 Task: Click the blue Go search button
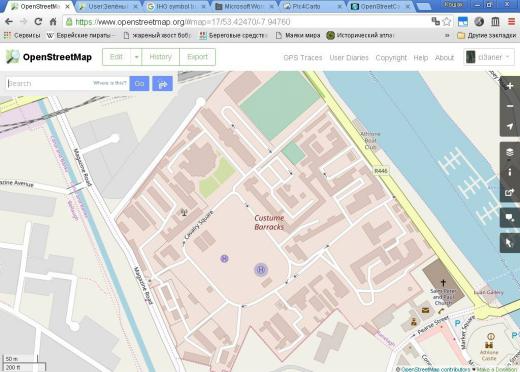[x=139, y=83]
